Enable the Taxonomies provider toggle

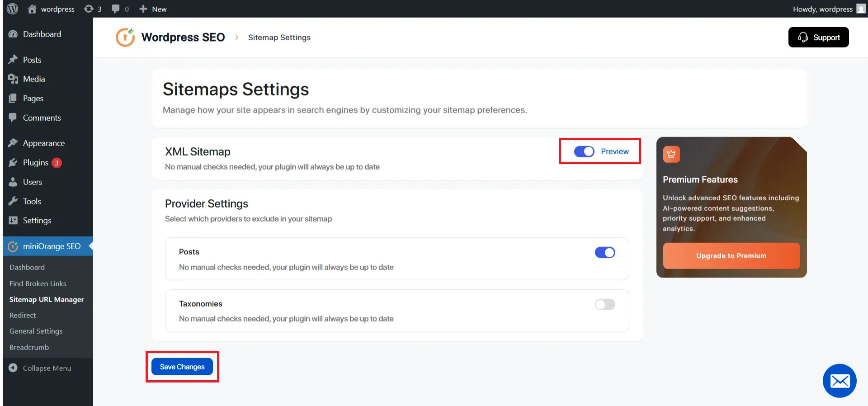coord(605,304)
